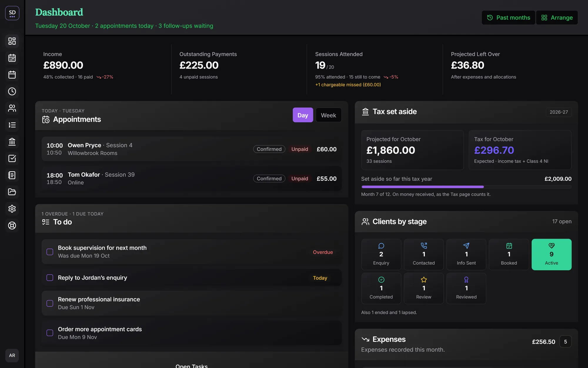Image resolution: width=588 pixels, height=368 pixels.
Task: Open the blank calendar sidebar icon
Action: 12,74
